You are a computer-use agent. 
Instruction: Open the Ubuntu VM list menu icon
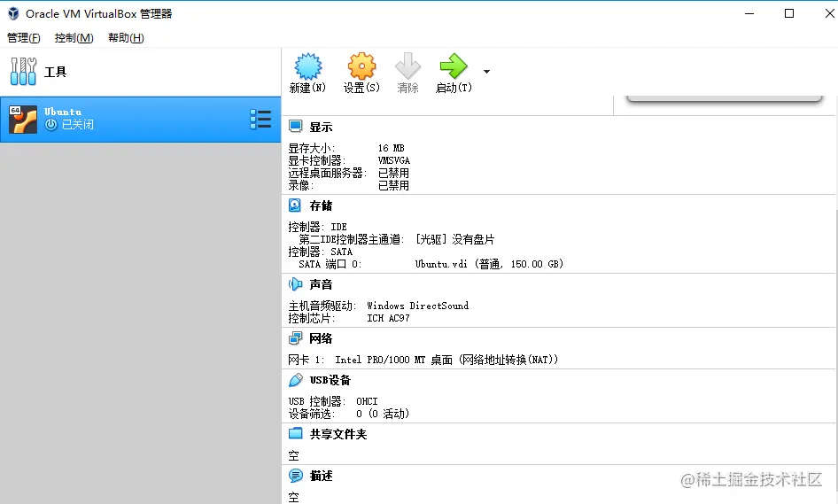pos(260,120)
